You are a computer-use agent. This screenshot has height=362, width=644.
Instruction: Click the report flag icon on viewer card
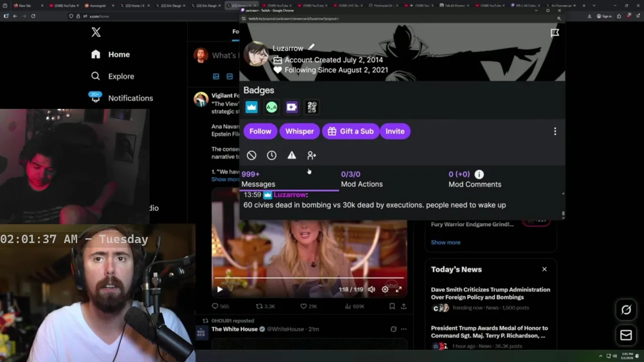554,33
